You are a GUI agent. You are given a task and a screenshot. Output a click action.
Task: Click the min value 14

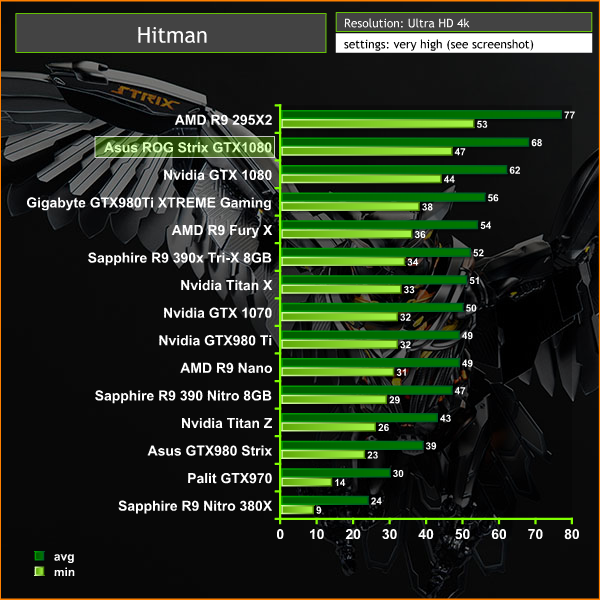pyautogui.click(x=339, y=483)
